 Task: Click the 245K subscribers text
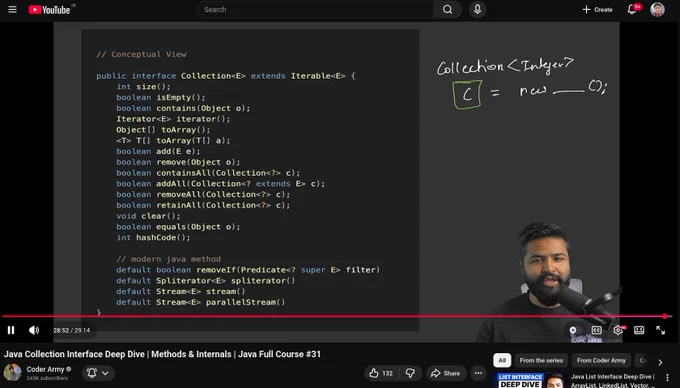pos(47,378)
